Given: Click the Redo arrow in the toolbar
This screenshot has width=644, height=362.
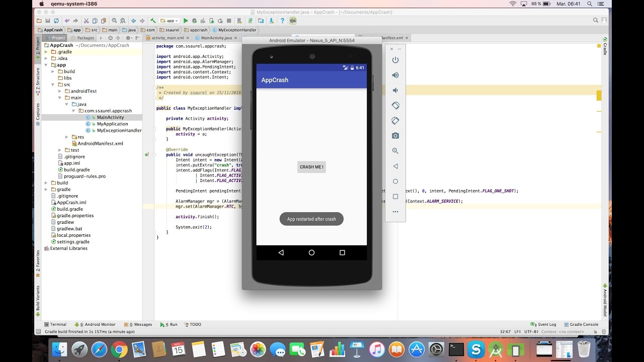Looking at the screenshot, I should click(x=75, y=21).
